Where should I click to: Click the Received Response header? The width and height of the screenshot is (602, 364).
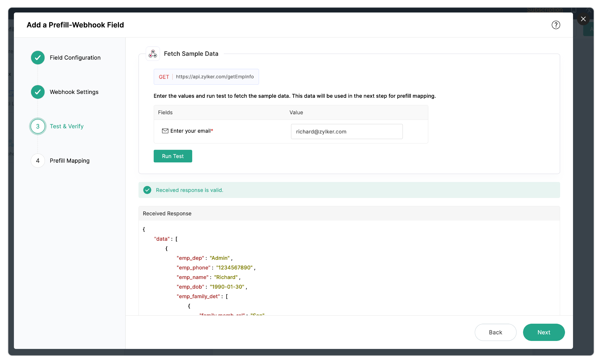tap(167, 213)
